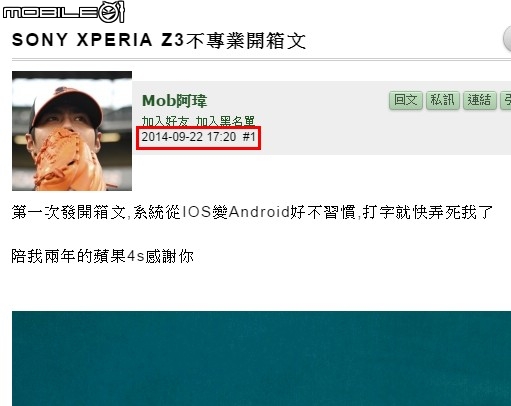Click the cut-off quote button after 連結
The width and height of the screenshot is (511, 406).
[506, 100]
